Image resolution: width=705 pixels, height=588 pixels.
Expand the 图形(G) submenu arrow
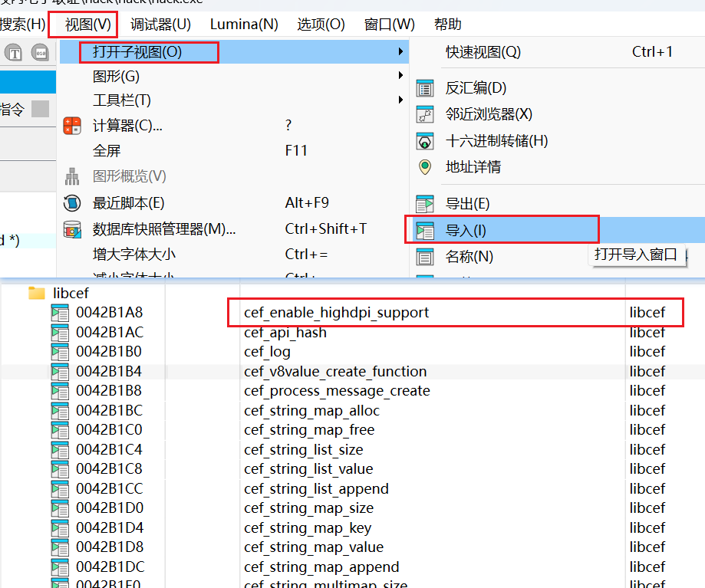point(400,76)
